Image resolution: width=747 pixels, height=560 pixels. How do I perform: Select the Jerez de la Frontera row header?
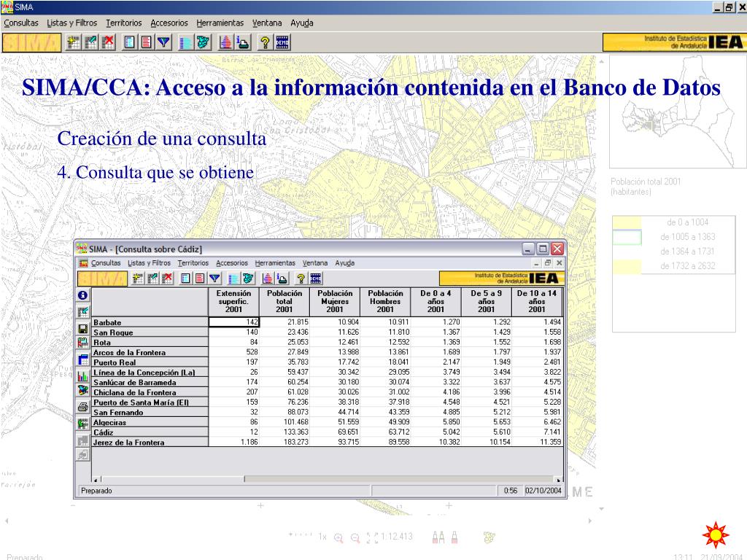click(x=150, y=443)
